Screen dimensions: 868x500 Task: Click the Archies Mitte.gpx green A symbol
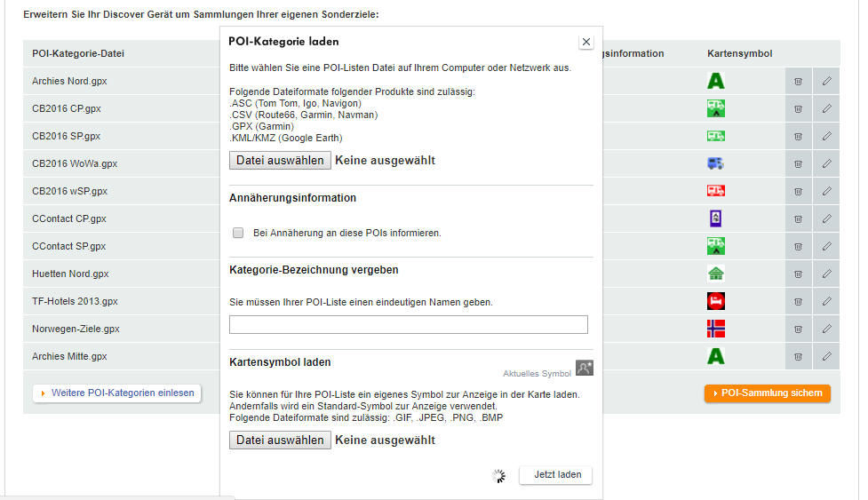coord(716,356)
